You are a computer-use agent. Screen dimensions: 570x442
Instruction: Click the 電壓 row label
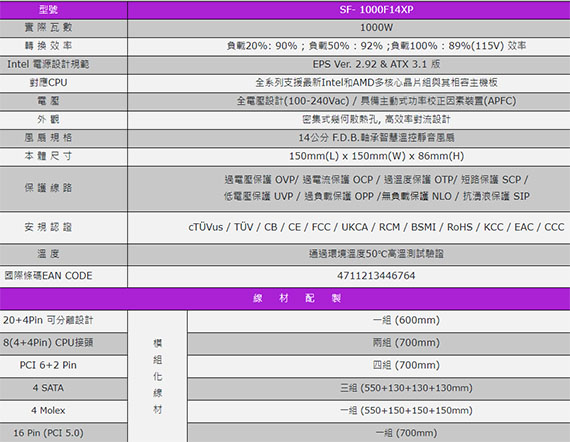tap(48, 101)
